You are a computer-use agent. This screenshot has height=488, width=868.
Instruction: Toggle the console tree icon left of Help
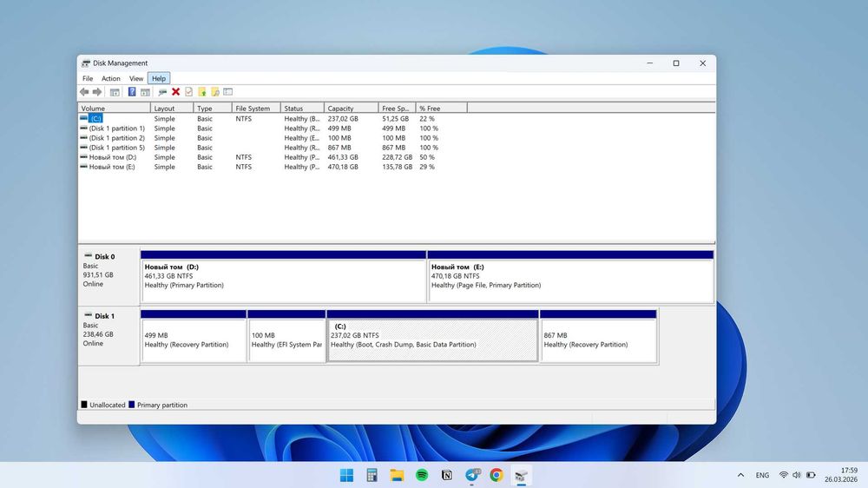(115, 92)
